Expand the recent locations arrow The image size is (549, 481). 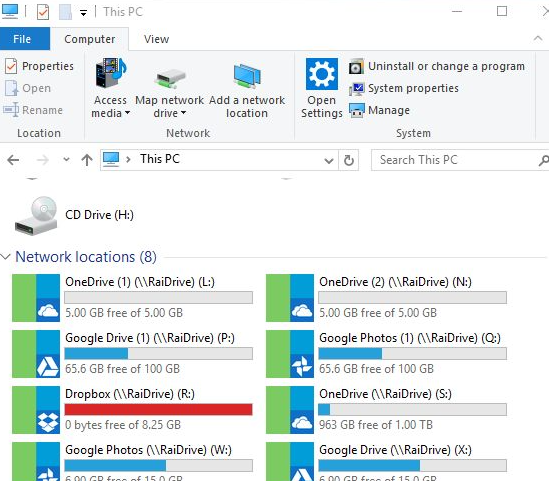(66, 160)
